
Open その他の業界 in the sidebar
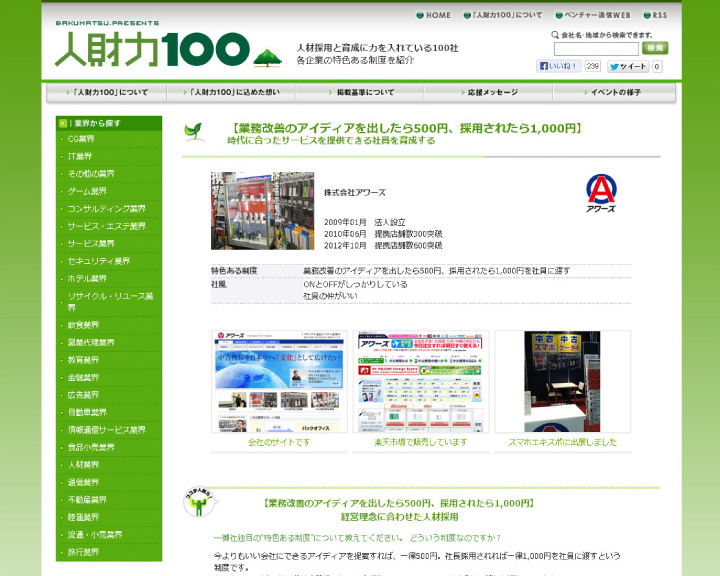(91, 174)
